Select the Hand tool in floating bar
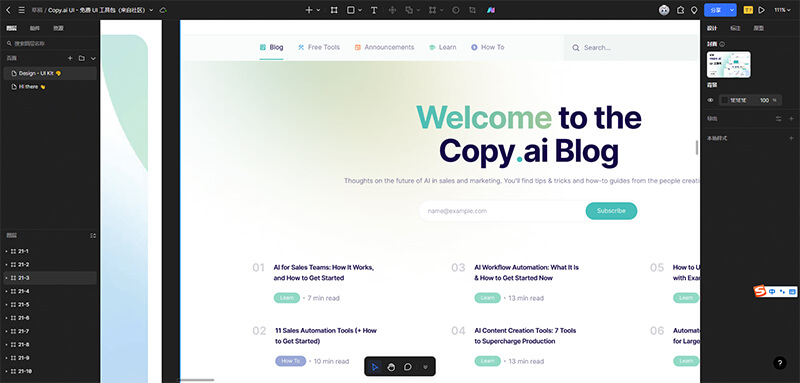 (391, 367)
